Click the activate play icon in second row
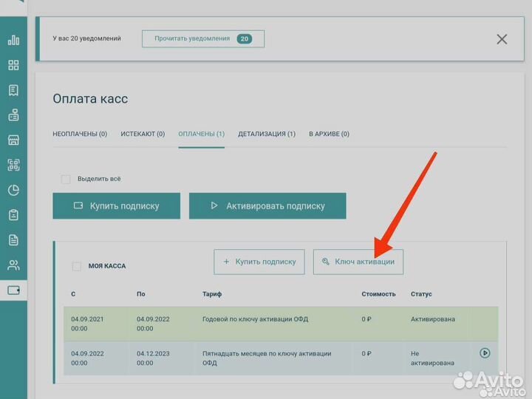 (485, 353)
